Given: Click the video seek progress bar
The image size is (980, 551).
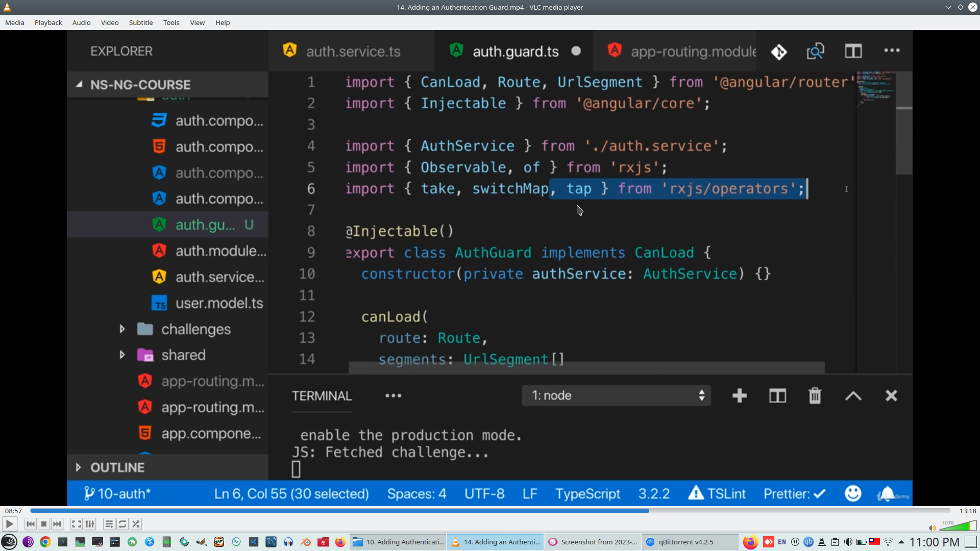Looking at the screenshot, I should 490,511.
